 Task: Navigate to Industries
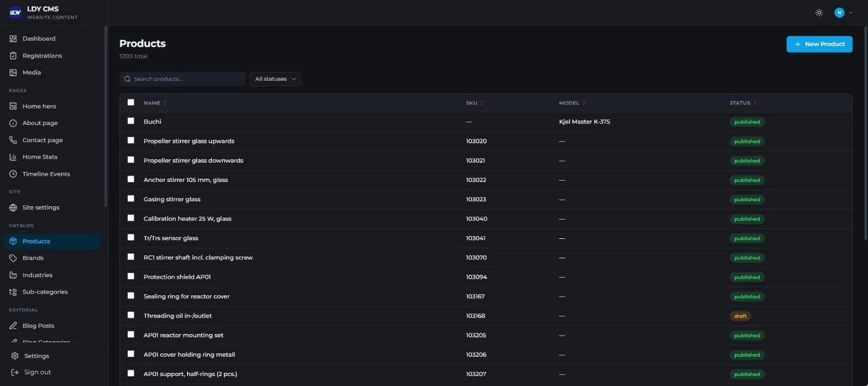point(51,275)
